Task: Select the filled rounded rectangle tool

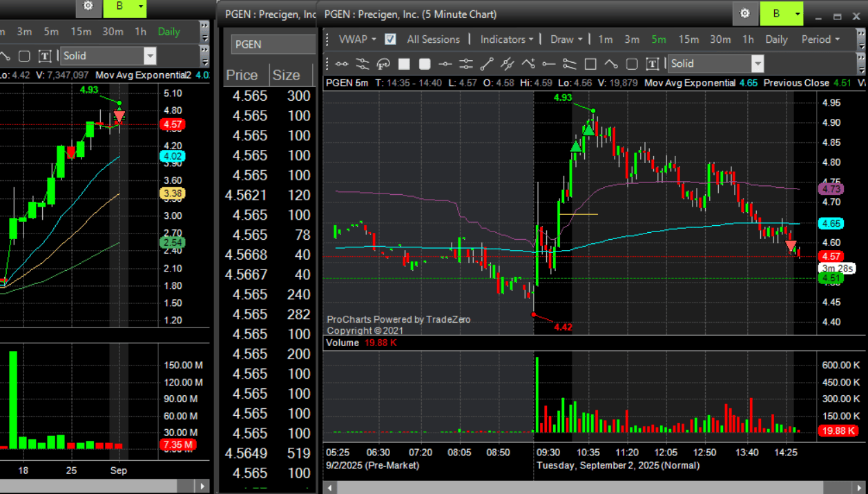Action: coord(425,64)
